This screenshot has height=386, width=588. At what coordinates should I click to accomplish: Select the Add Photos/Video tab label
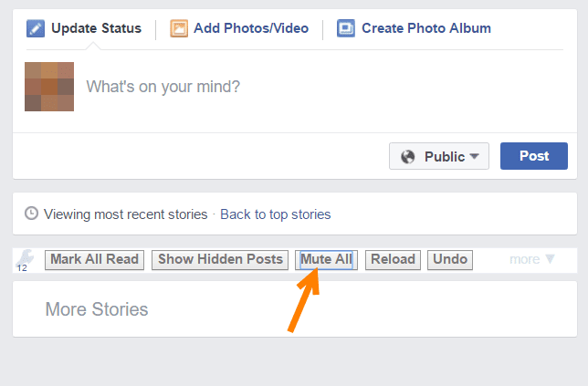[251, 28]
